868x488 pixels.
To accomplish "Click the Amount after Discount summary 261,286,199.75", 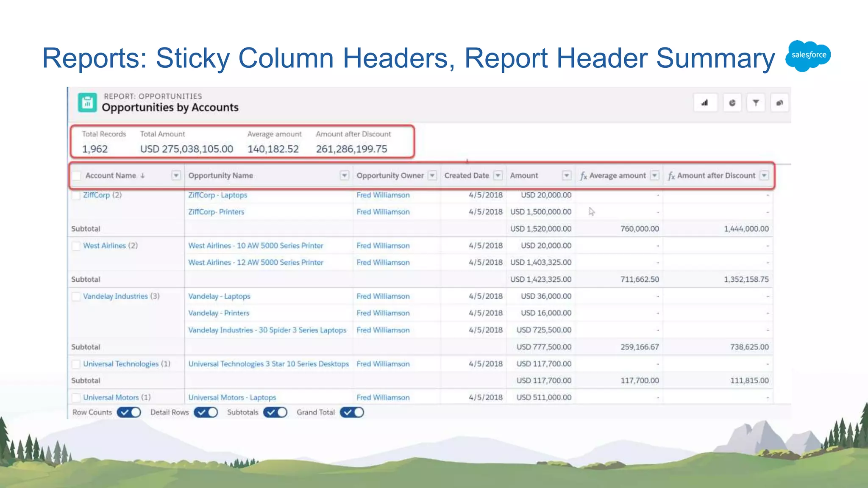I will [351, 149].
